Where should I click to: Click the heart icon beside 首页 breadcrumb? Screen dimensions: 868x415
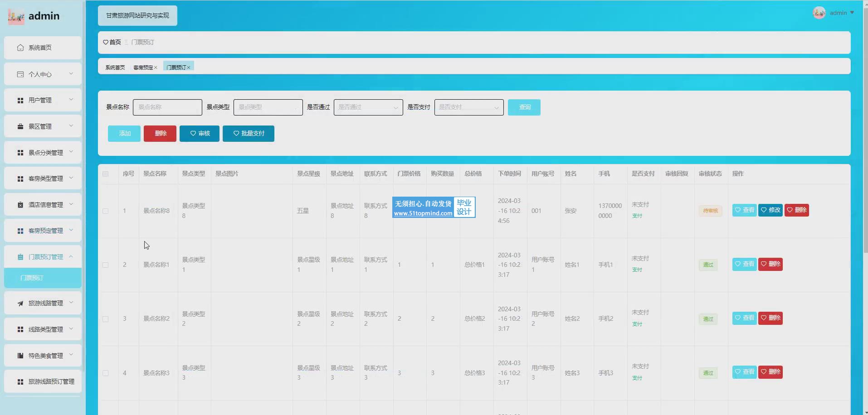(x=106, y=42)
